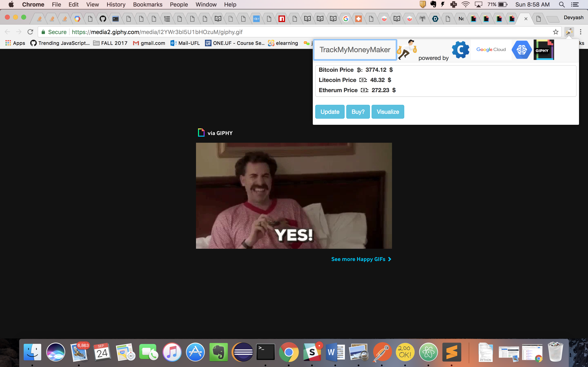Switch to the GitHub tab
The image size is (588, 367).
pyautogui.click(x=103, y=19)
